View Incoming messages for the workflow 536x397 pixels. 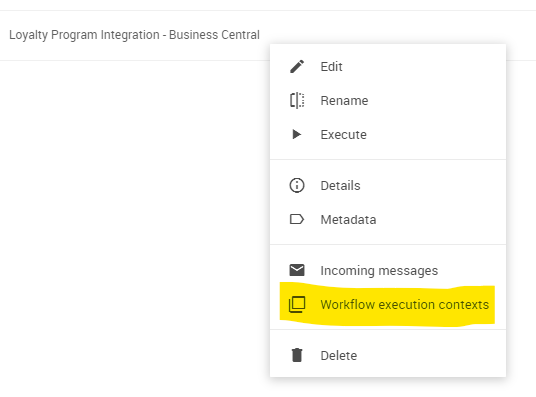coord(388,270)
